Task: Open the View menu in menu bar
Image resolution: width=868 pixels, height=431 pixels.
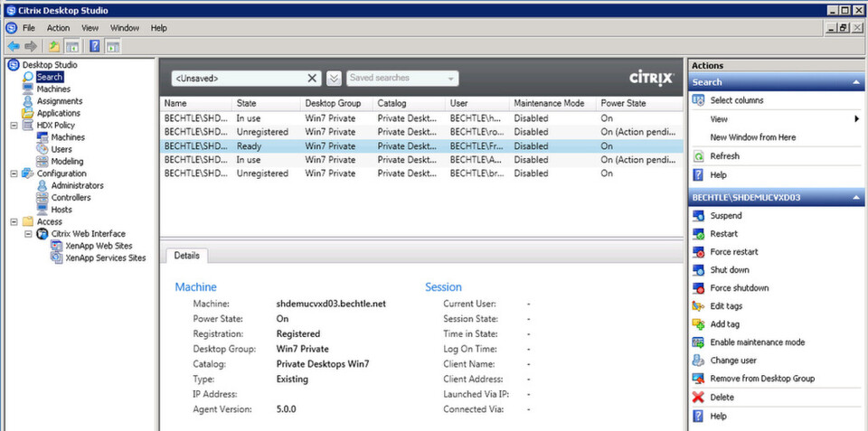Action: point(90,28)
